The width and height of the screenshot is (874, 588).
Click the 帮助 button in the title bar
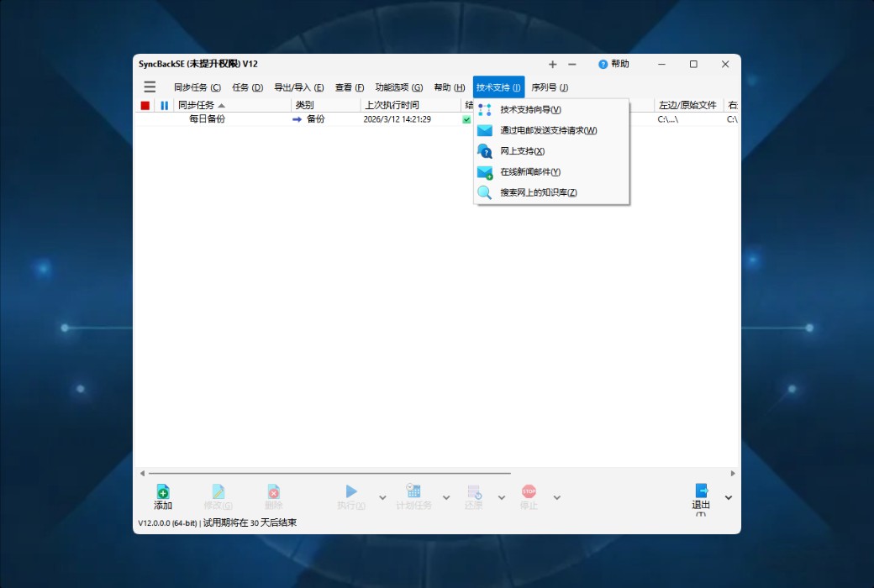611,64
